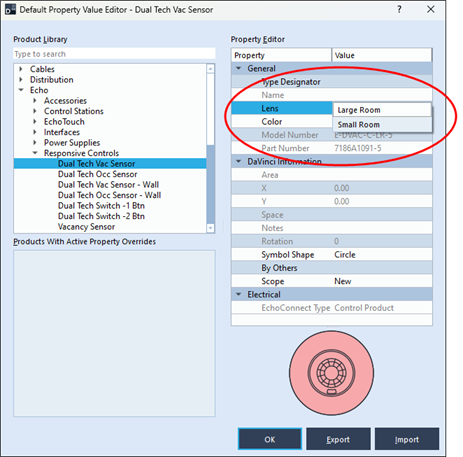The image size is (463, 457).
Task: Select the Lens property row
Action: tap(282, 108)
